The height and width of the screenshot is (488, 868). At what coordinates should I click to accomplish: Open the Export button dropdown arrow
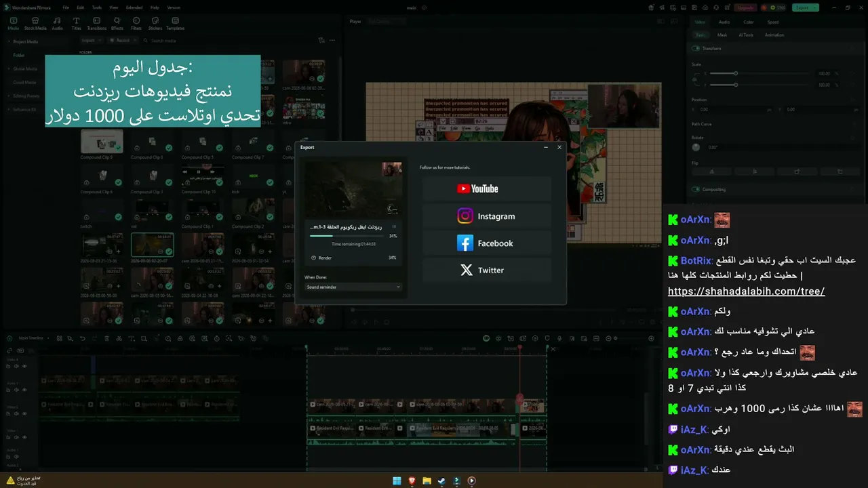pos(816,7)
